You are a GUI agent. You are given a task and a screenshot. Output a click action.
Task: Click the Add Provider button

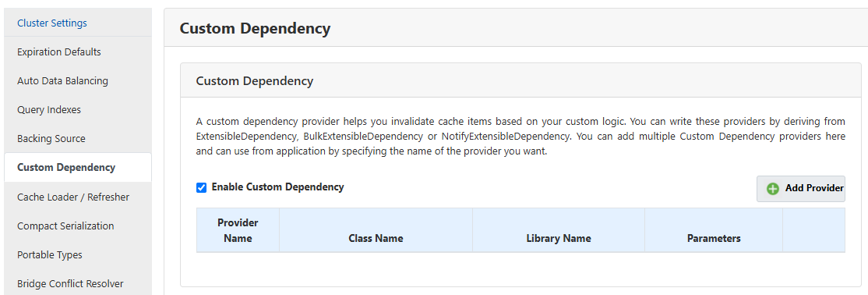[800, 189]
